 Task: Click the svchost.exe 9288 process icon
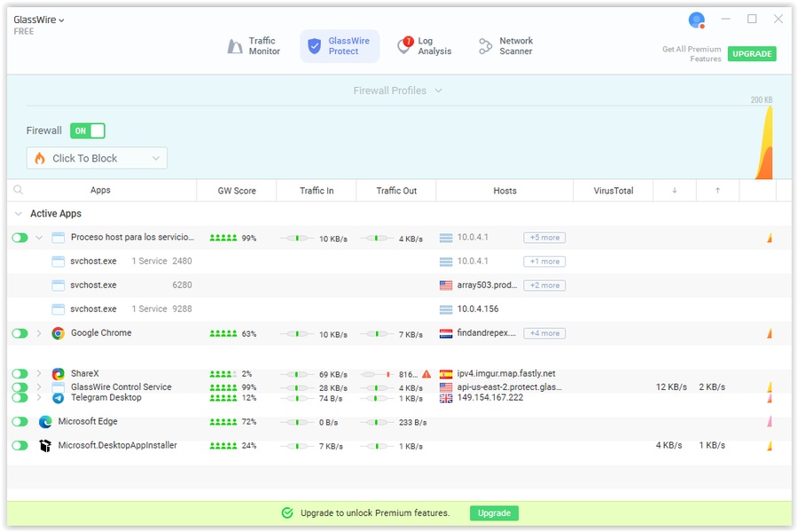coord(58,309)
